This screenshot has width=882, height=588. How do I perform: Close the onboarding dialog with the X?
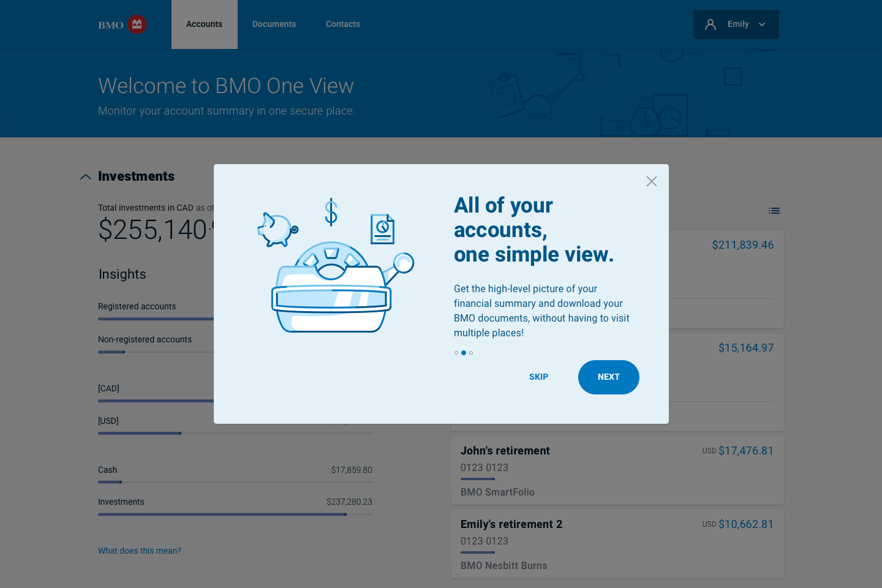[652, 181]
